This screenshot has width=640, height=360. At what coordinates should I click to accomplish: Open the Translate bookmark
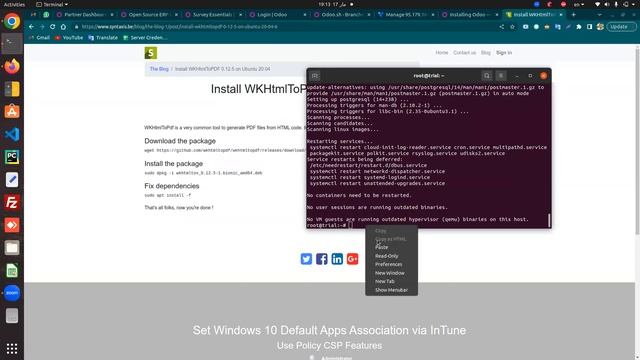[103, 38]
